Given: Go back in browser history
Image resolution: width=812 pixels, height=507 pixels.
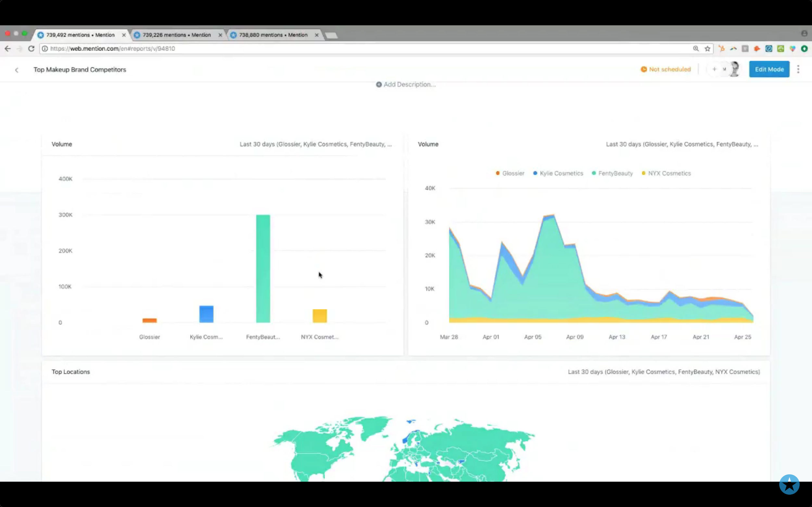Looking at the screenshot, I should [8, 49].
